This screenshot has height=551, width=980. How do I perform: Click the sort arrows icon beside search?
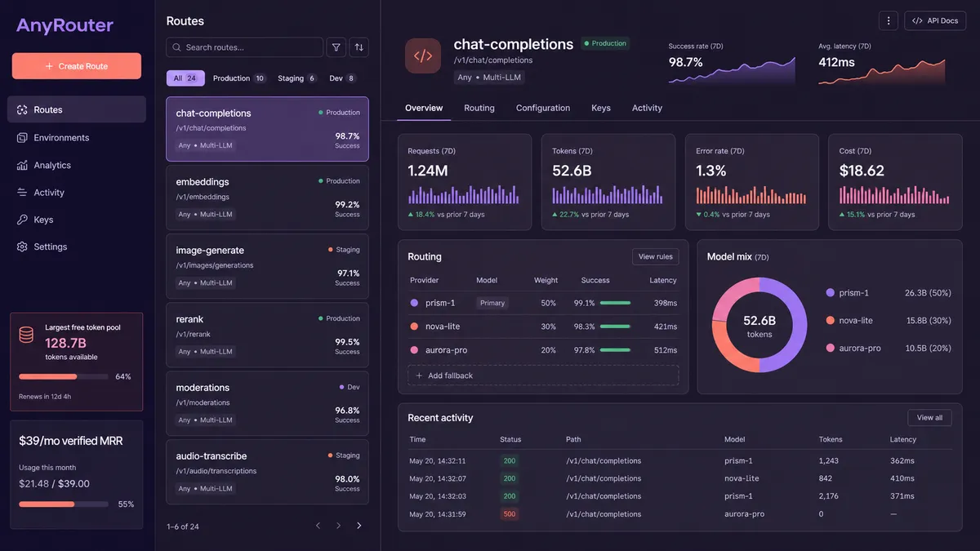pos(359,47)
